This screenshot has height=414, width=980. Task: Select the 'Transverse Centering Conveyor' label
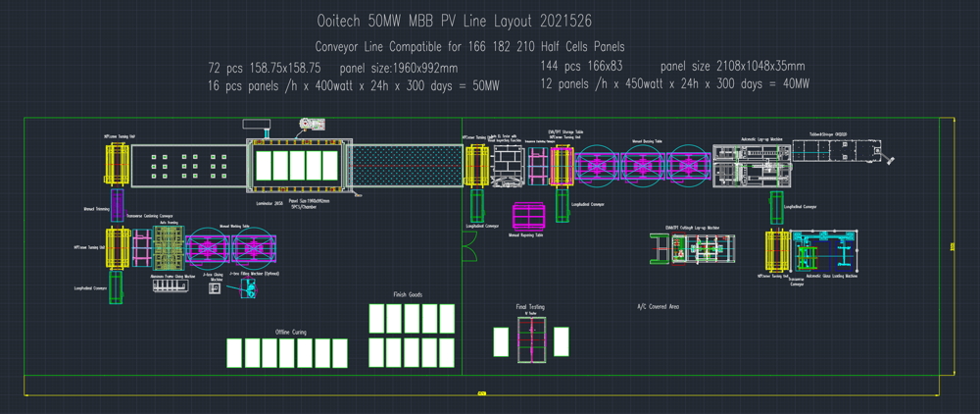(149, 216)
